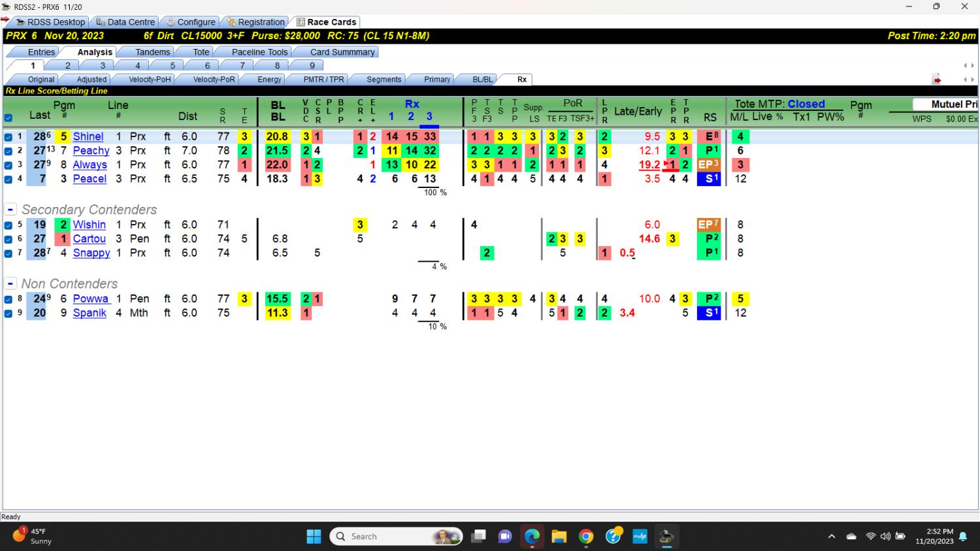Collapse the Non Contenders group
This screenshot has width=980, height=551.
coord(10,284)
